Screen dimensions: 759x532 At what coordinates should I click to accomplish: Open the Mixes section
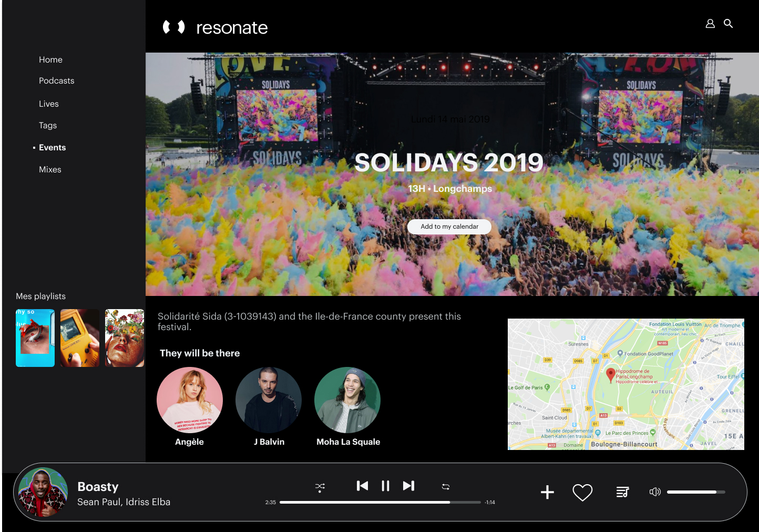tap(50, 170)
